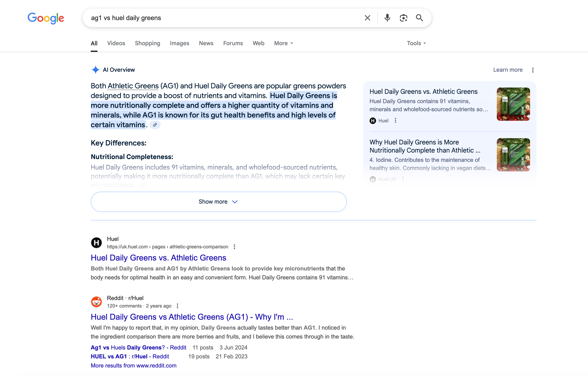The image size is (588, 376).
Task: Open three-dot menu for Huel result
Action: (x=234, y=247)
